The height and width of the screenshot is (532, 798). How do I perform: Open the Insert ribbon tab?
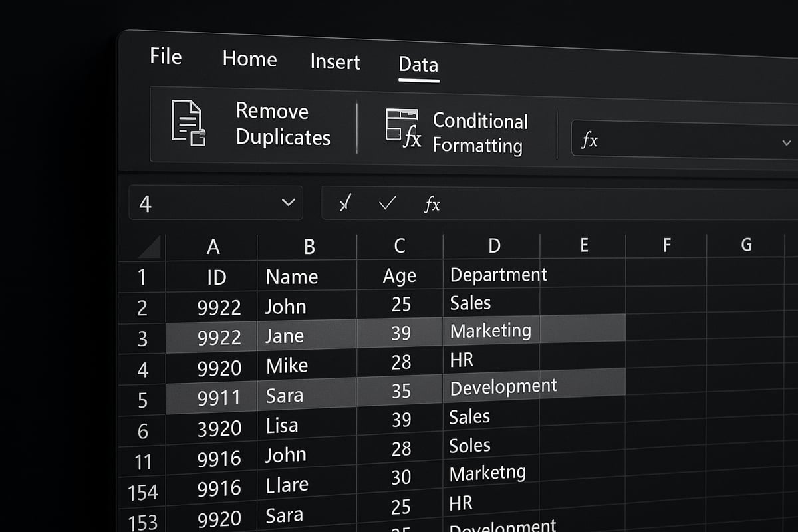pos(334,61)
